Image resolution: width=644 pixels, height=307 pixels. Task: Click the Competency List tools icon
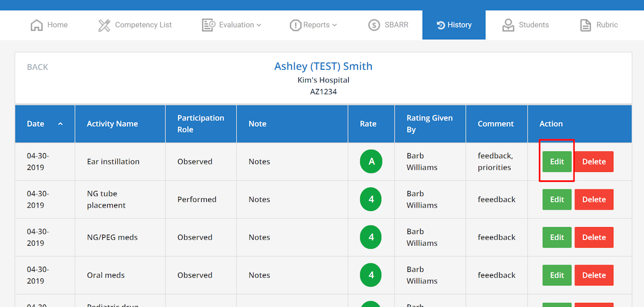pyautogui.click(x=104, y=25)
